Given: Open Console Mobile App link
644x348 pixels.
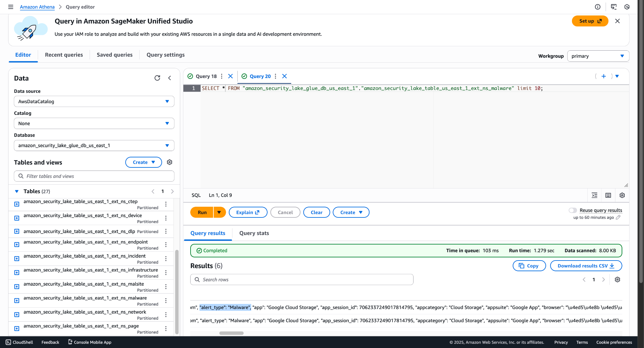Looking at the screenshot, I should click(x=90, y=342).
